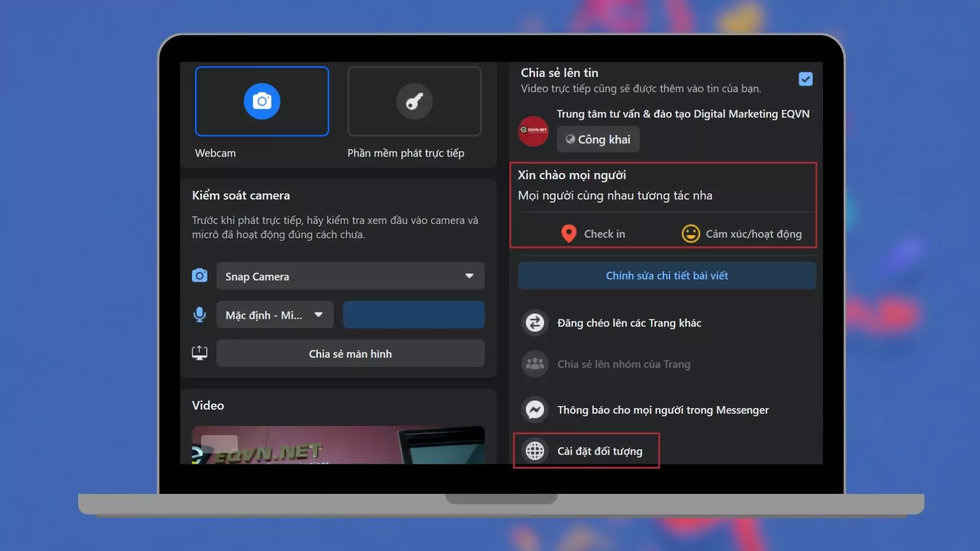Click the share screen monitor icon

coord(200,353)
